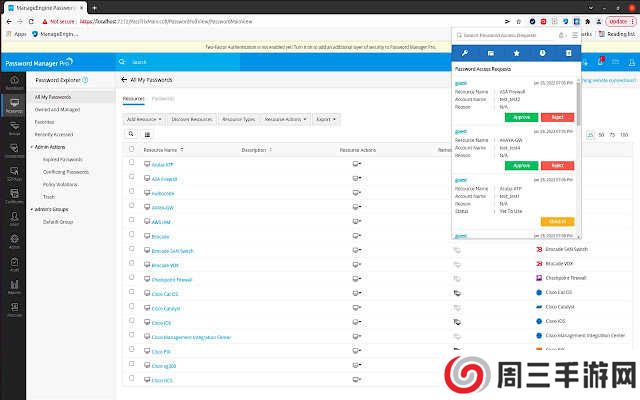640x400 pixels.
Task: Click the extension popup's vertical scrollbar
Action: (578, 102)
